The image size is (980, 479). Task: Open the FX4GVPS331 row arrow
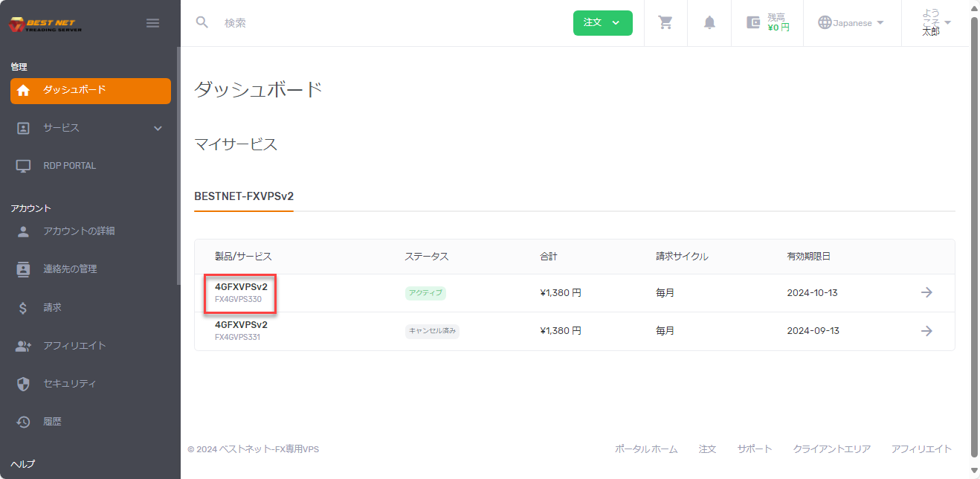[x=926, y=330]
